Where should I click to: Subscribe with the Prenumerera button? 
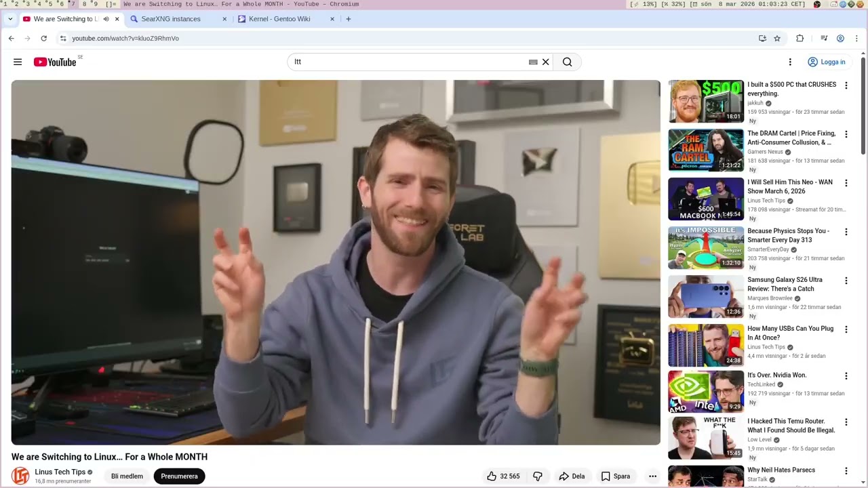[x=179, y=476]
